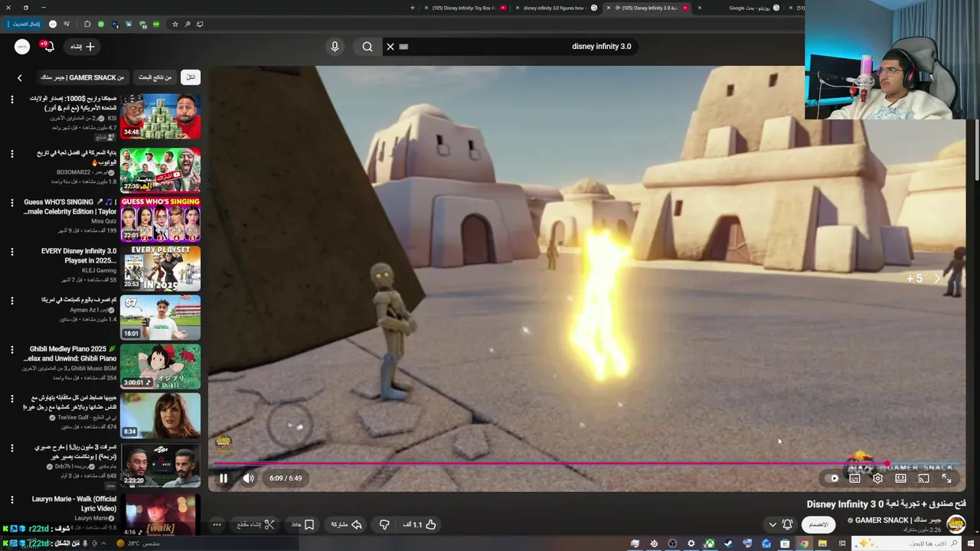Cast the video to a device

923,478
